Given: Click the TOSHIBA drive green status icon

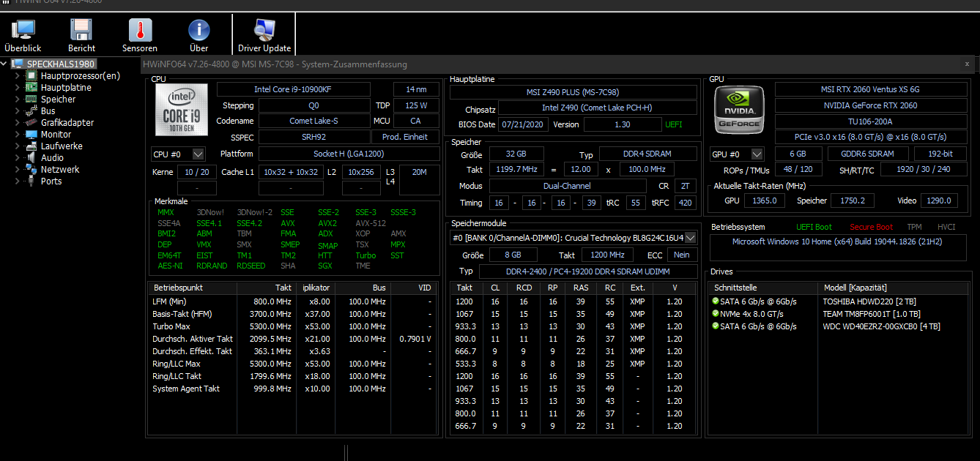Looking at the screenshot, I should point(716,301).
